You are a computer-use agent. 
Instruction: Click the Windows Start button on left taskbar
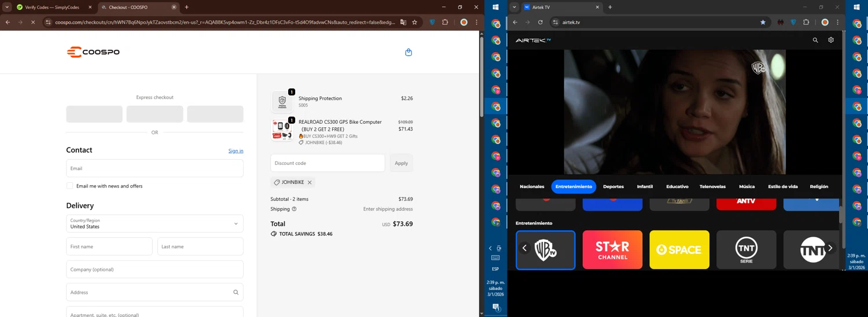point(495,7)
